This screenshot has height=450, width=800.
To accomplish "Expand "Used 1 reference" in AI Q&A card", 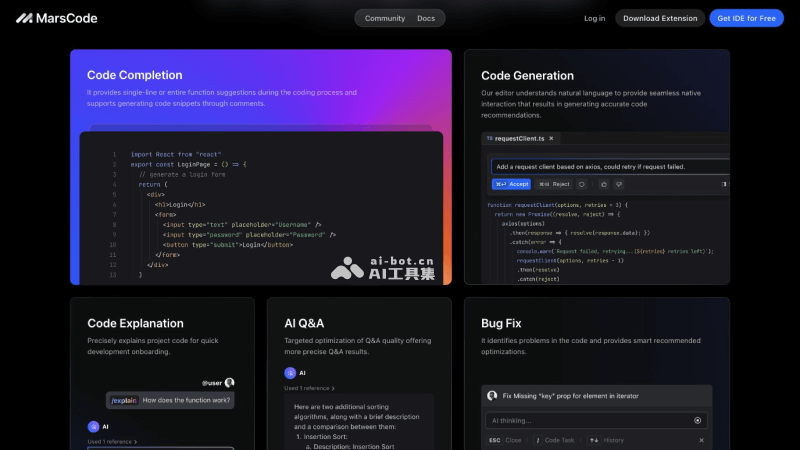I will pyautogui.click(x=310, y=388).
